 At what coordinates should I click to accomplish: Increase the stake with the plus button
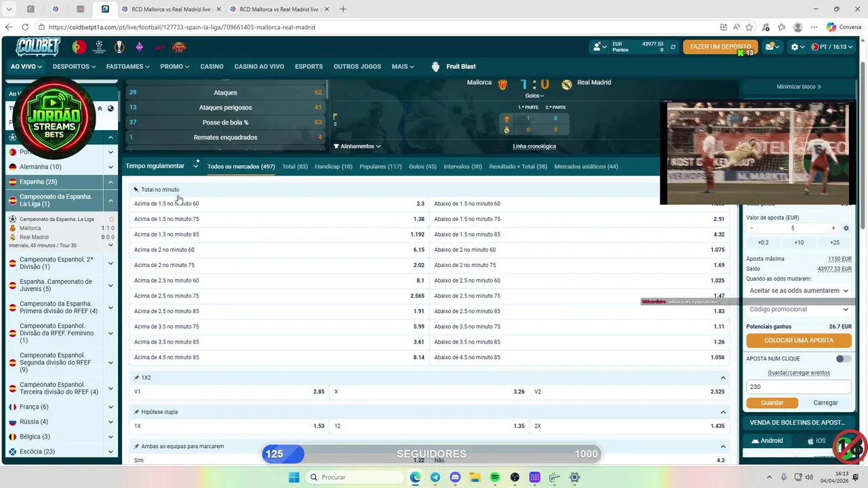[x=833, y=228]
